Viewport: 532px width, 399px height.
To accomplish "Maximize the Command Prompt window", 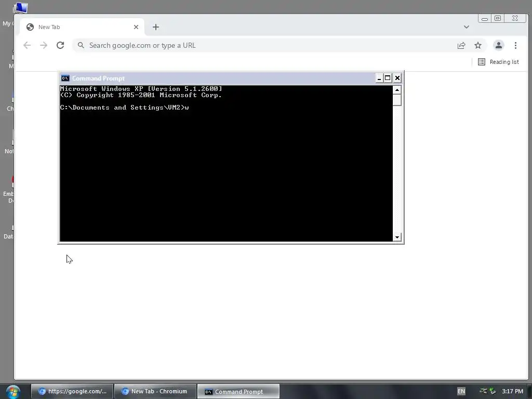I will [388, 78].
